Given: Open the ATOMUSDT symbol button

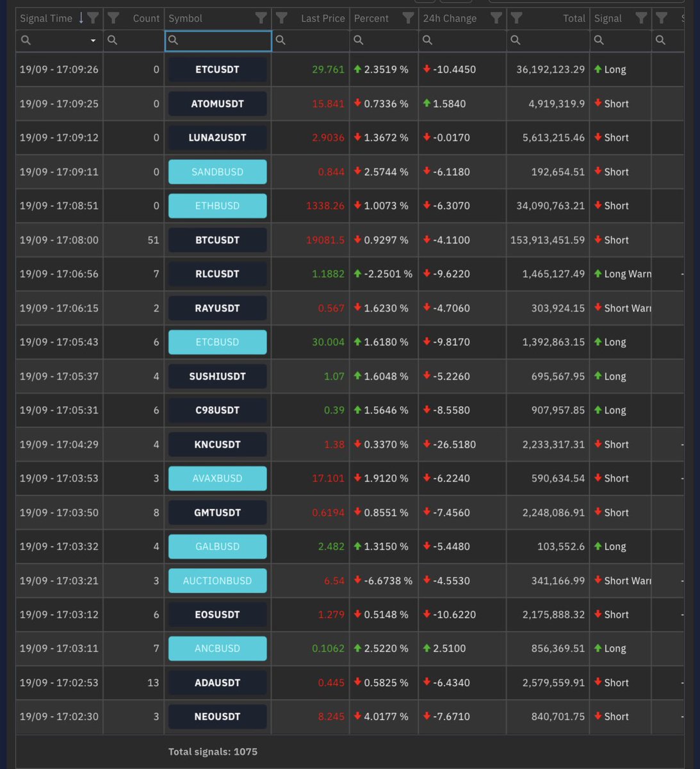Looking at the screenshot, I should (x=217, y=104).
